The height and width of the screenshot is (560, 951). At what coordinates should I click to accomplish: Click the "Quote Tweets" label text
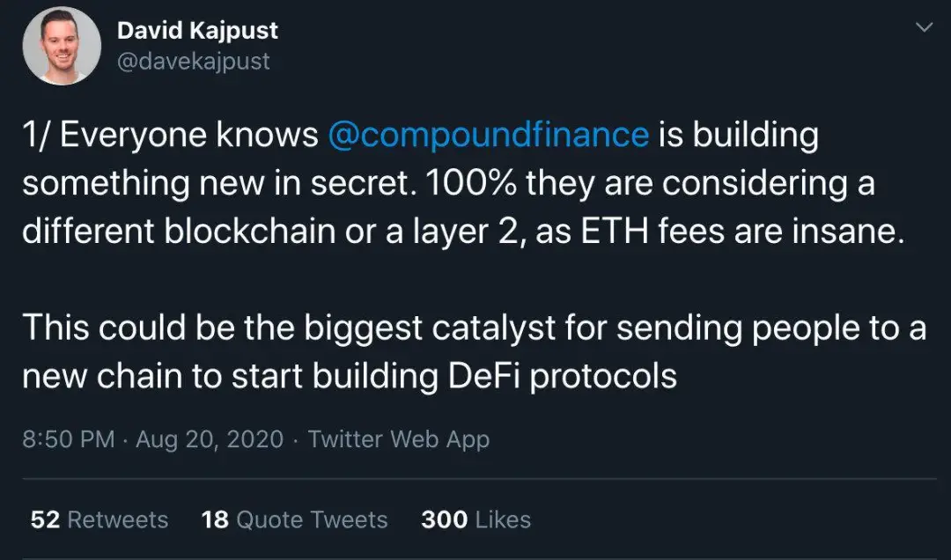(x=312, y=519)
